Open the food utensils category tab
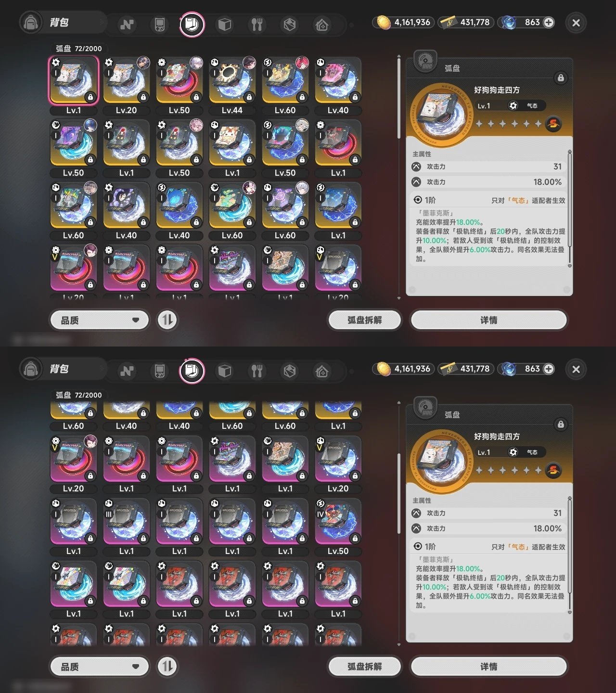 click(257, 24)
